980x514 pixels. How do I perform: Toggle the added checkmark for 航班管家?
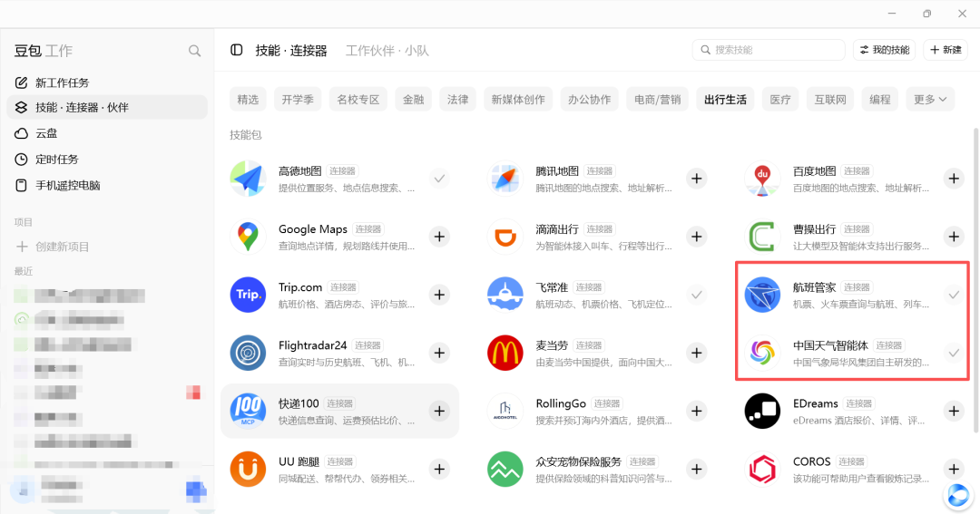(x=954, y=295)
